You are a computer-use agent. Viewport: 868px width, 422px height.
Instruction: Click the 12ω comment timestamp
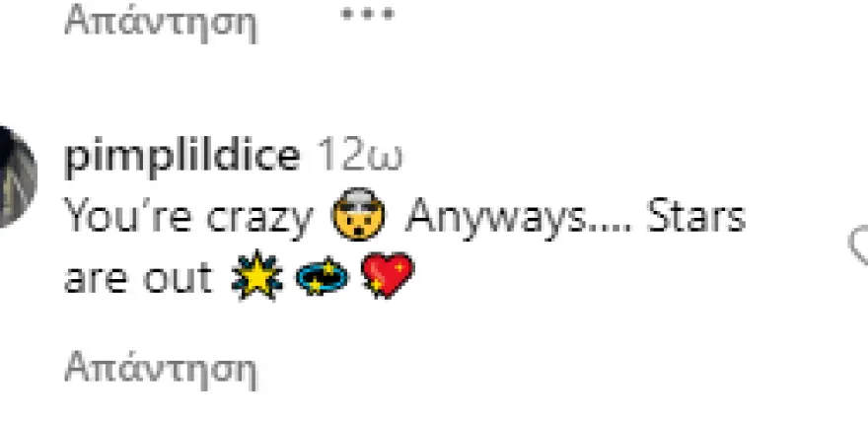pos(359,156)
